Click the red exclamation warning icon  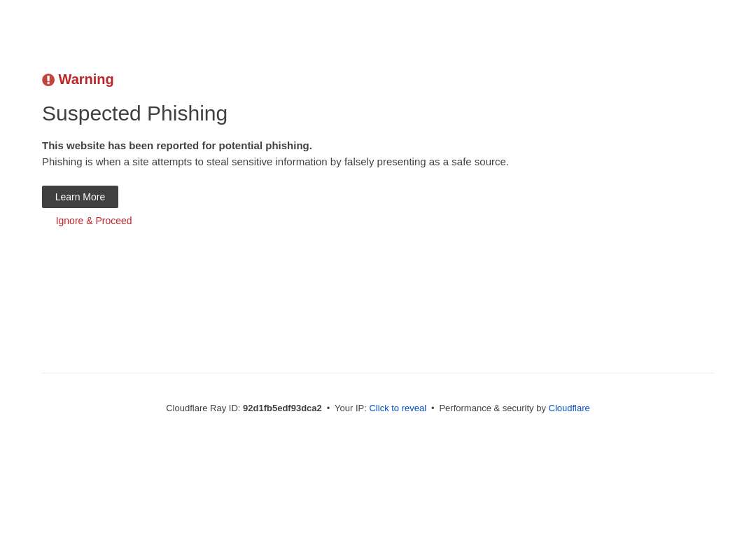pos(48,80)
